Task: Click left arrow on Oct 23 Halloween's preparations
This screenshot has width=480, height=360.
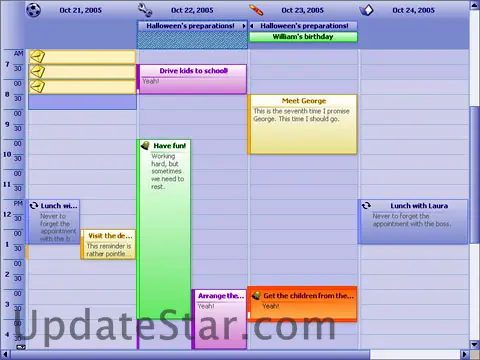Action: coord(252,26)
